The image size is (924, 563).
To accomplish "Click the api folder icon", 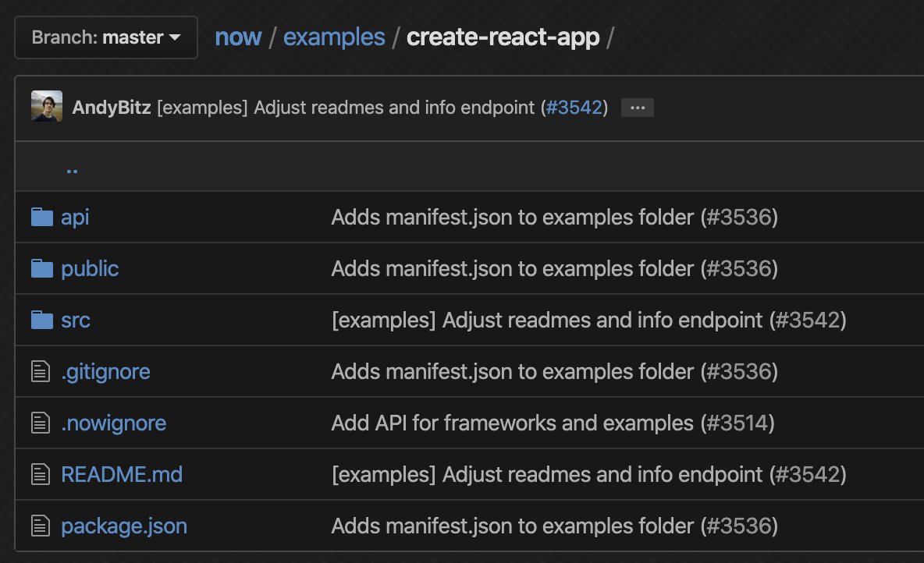I will [x=42, y=218].
